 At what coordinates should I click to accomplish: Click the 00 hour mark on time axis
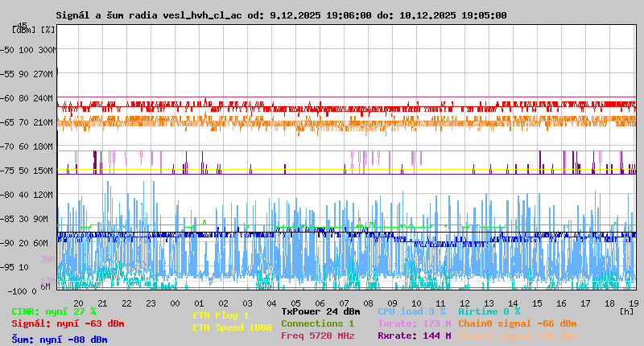175,303
